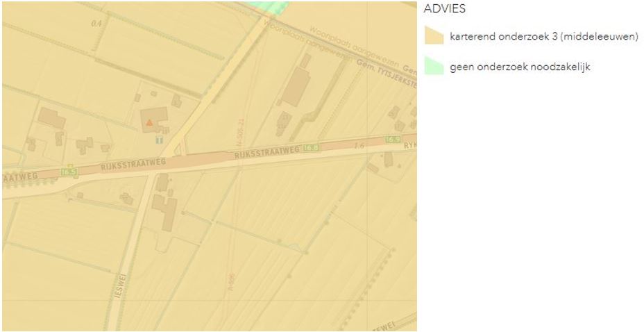
Task: Click the ADVIES legend heading
Action: pyautogui.click(x=444, y=9)
